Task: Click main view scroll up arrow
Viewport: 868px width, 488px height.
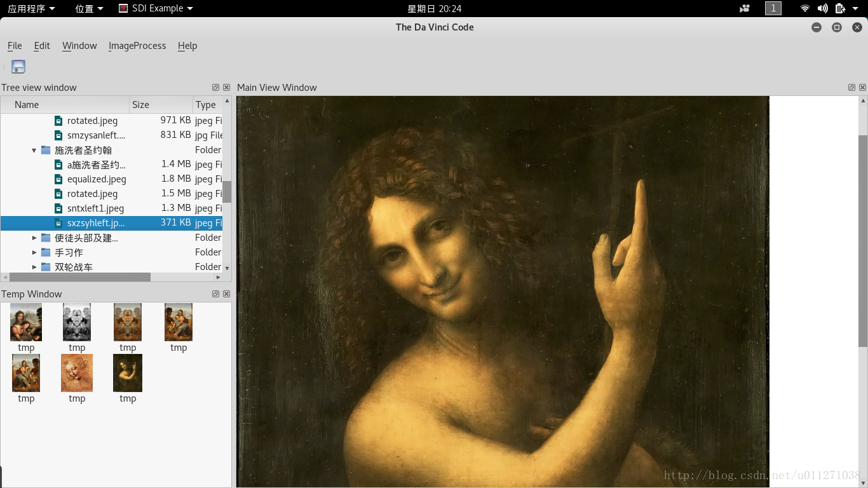Action: click(x=863, y=100)
